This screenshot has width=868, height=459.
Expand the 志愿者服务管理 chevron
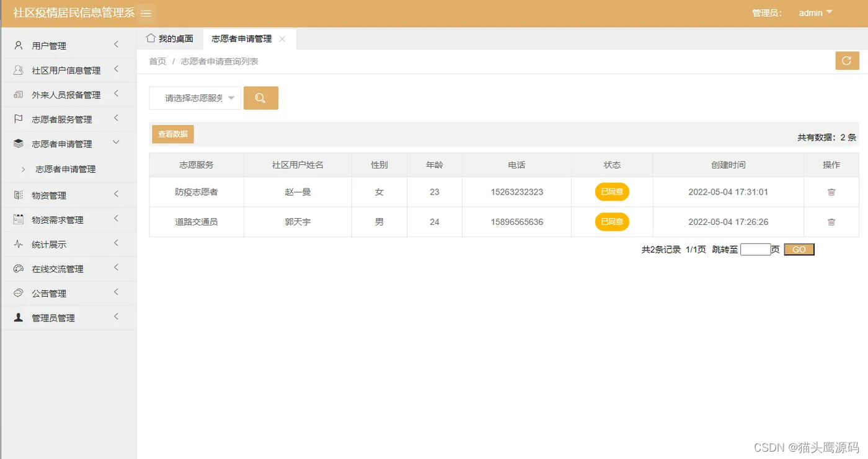click(116, 118)
